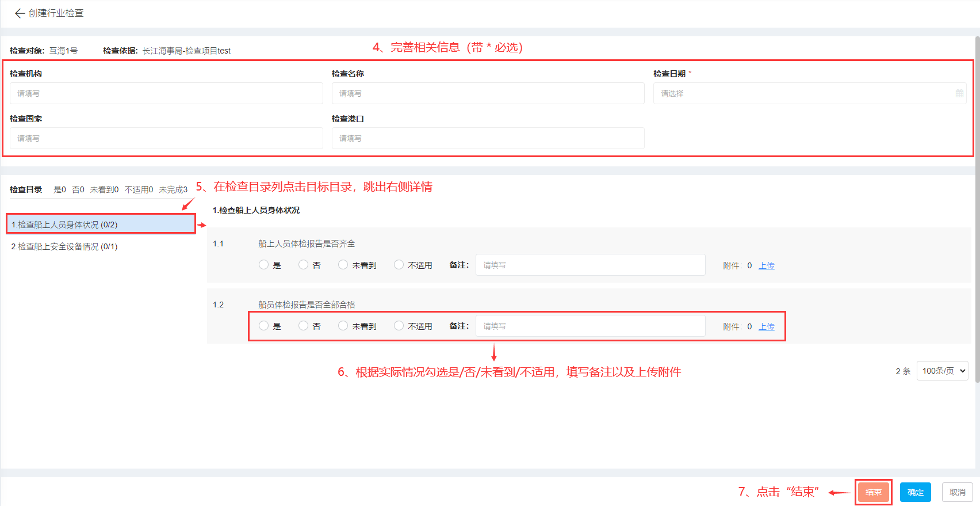Click the 未看到0 status counter

click(x=104, y=189)
